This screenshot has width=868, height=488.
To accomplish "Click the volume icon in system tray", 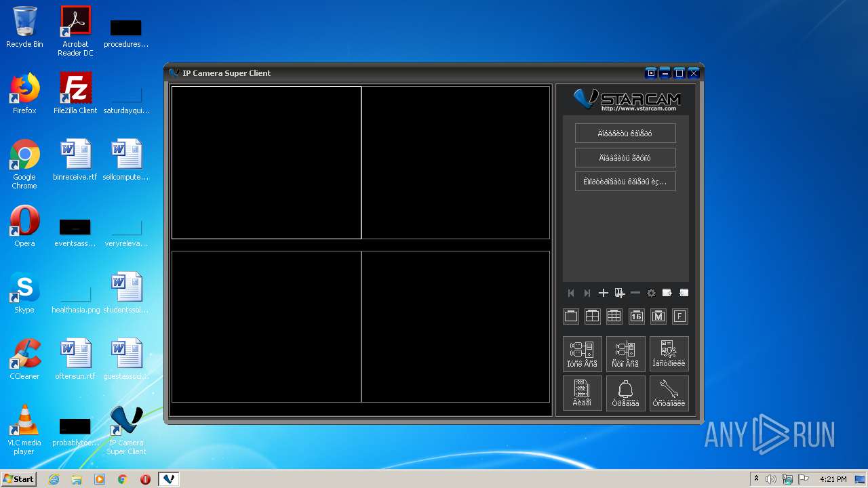I will 771,479.
